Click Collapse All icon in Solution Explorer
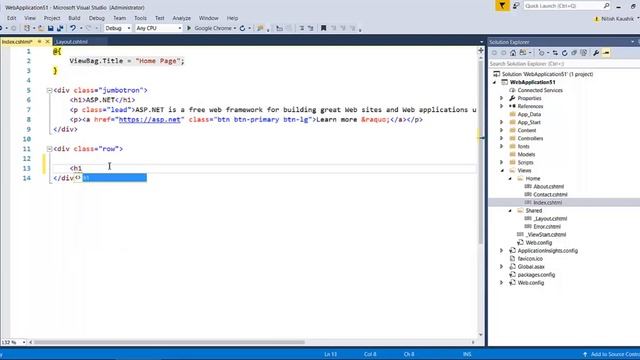 [574, 53]
